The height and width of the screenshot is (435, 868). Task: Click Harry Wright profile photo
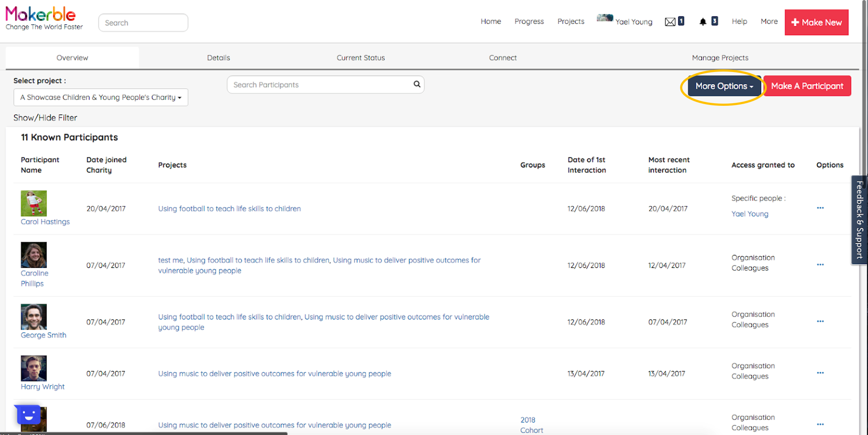33,369
